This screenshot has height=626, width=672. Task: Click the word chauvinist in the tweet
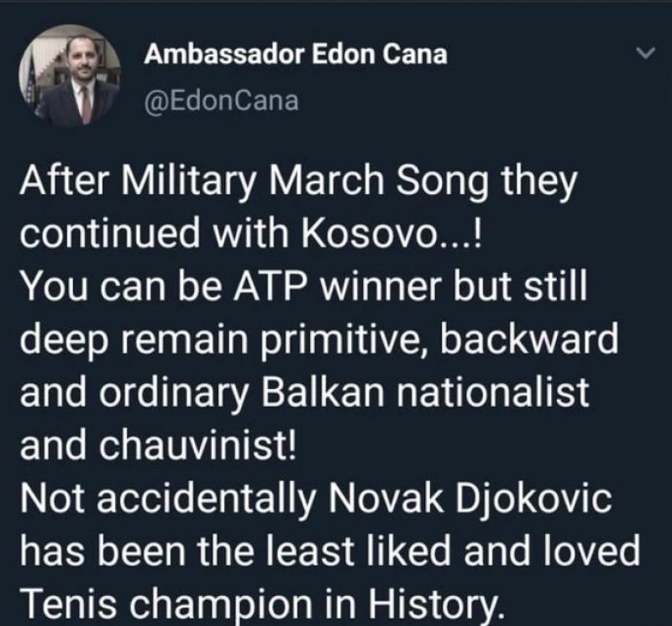(x=198, y=445)
